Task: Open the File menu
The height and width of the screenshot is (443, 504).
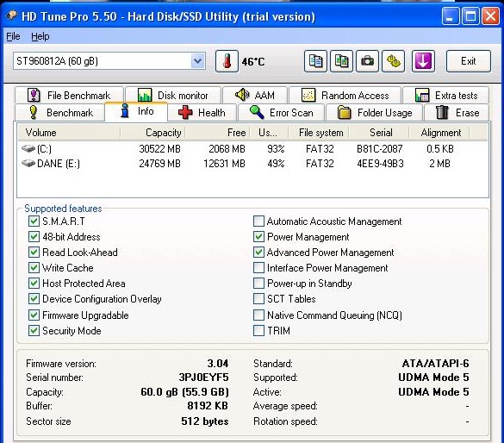Action: (13, 36)
